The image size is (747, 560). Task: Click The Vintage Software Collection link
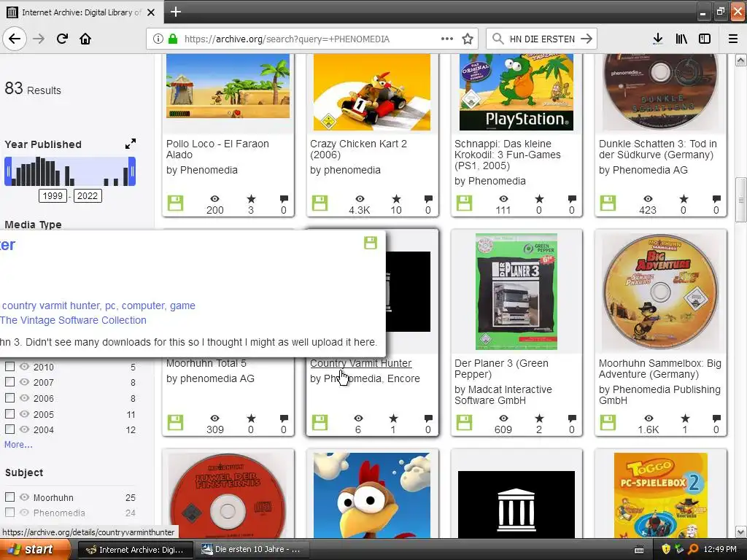(x=73, y=320)
